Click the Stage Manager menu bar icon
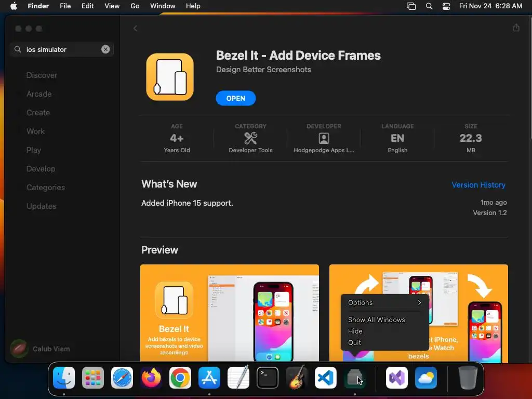 pyautogui.click(x=411, y=6)
